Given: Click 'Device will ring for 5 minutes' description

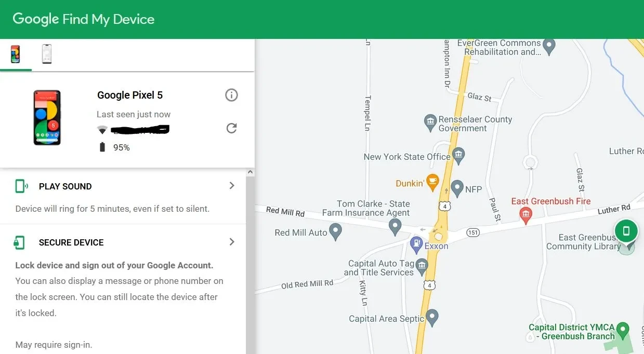Looking at the screenshot, I should [x=112, y=209].
